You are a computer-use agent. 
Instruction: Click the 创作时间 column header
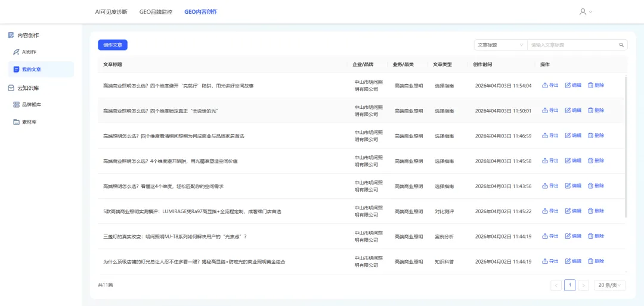click(482, 64)
